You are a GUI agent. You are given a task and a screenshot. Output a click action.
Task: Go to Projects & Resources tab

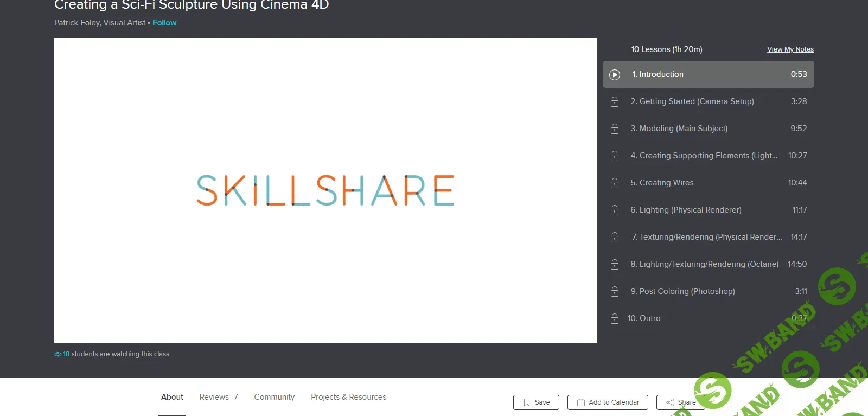[x=348, y=397]
